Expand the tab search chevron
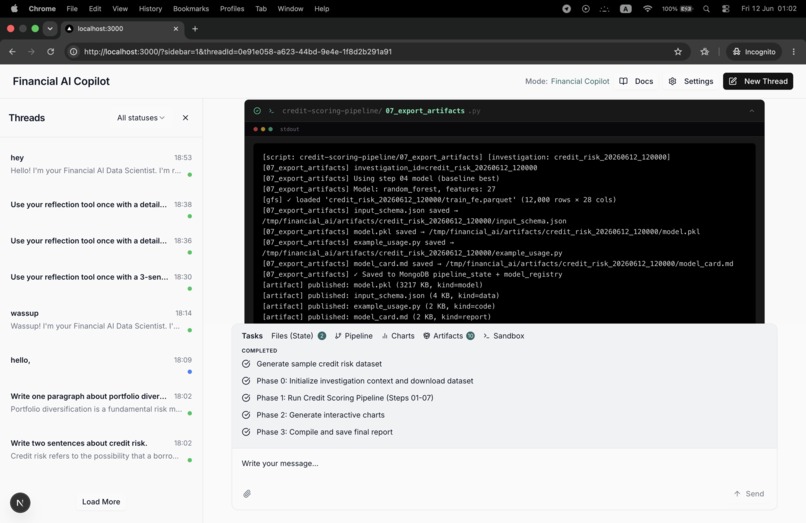The width and height of the screenshot is (806, 523). coord(50,29)
